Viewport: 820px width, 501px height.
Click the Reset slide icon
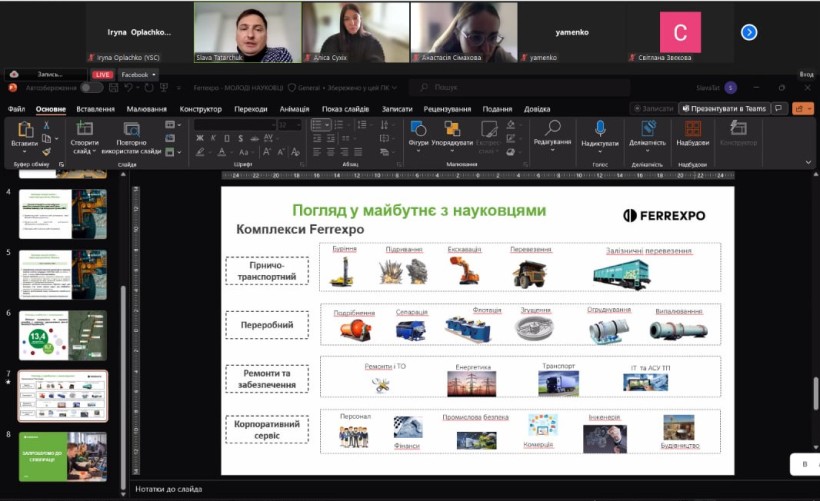(170, 138)
